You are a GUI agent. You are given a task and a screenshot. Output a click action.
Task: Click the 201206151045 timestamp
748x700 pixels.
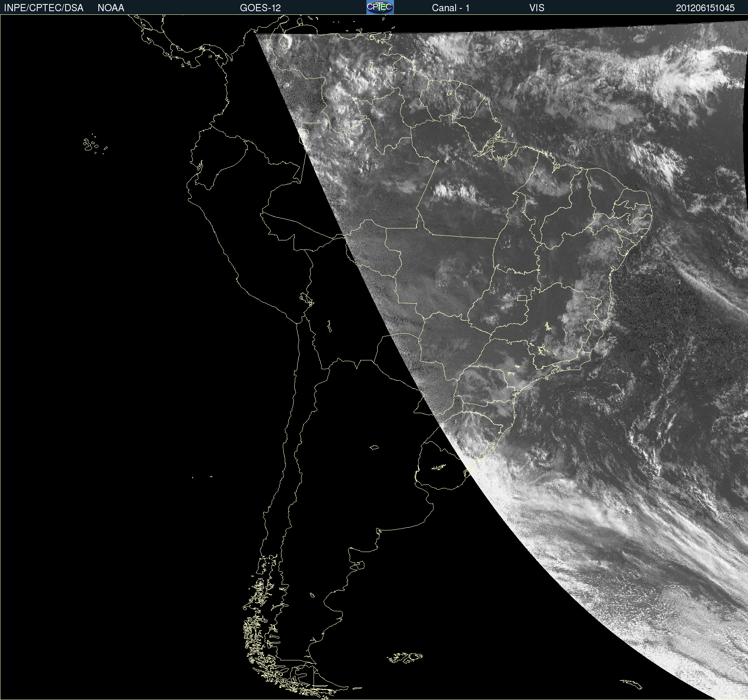[705, 8]
